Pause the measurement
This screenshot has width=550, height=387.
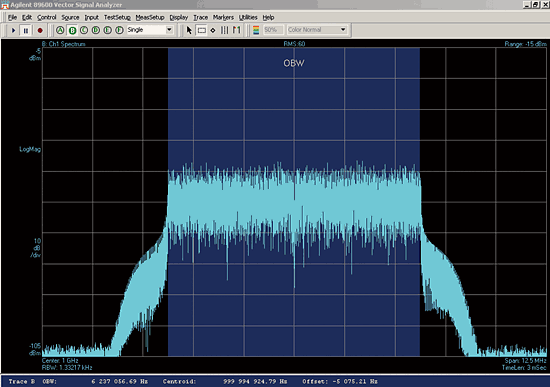[26, 30]
